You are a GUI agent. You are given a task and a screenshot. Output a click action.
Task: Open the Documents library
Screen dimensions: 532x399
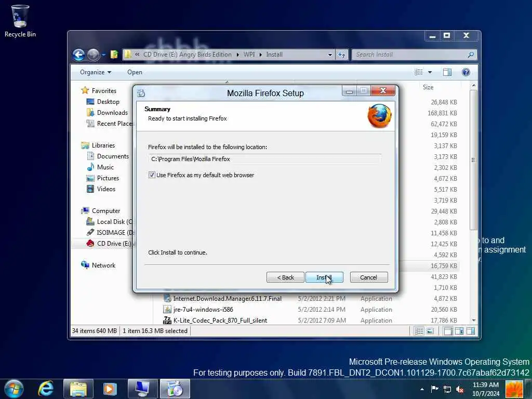click(x=113, y=156)
